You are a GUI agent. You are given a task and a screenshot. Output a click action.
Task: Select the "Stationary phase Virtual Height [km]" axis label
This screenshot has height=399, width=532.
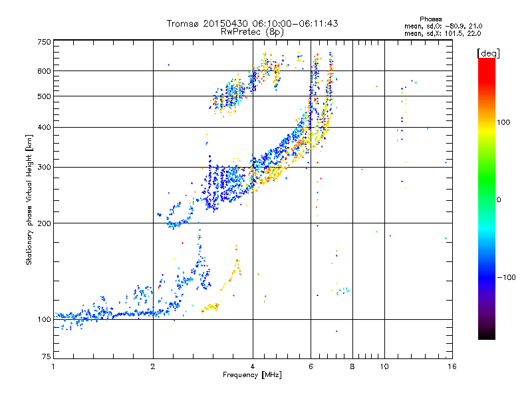tap(29, 199)
